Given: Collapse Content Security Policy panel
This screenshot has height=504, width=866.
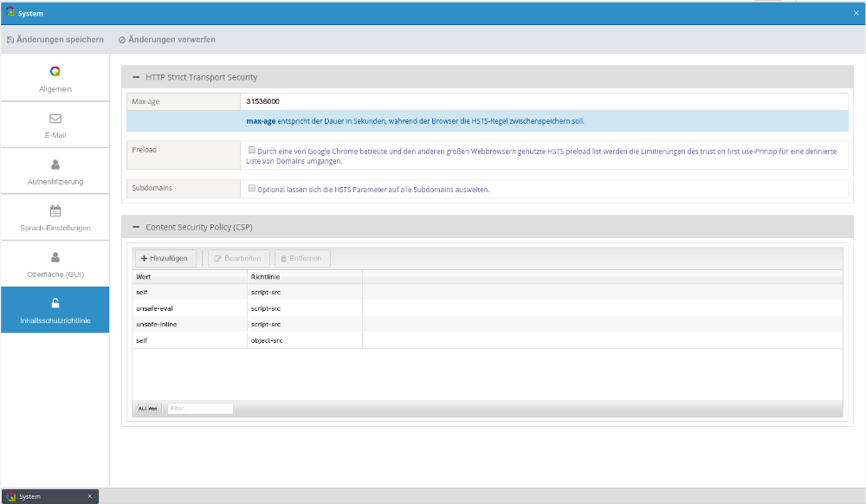Looking at the screenshot, I should pos(136,227).
